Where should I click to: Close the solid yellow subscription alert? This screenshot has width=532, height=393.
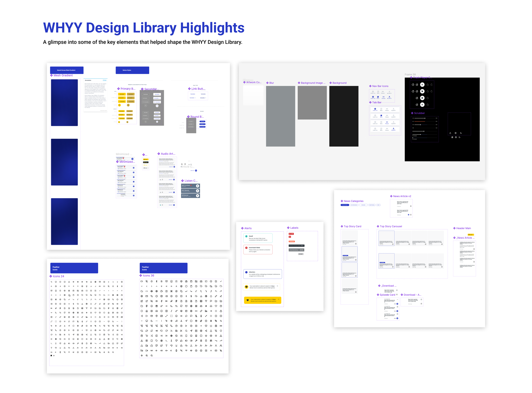279,299
